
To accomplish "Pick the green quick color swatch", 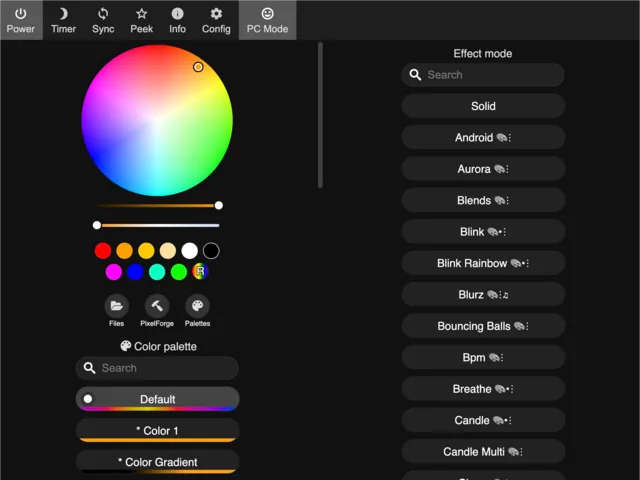I will pyautogui.click(x=179, y=272).
